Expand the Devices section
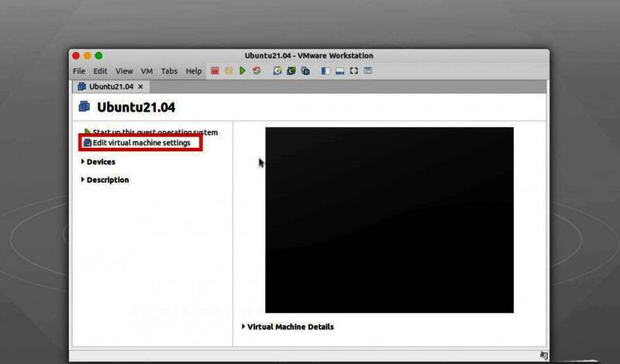Viewport: 620px width, 364px height. (x=100, y=162)
